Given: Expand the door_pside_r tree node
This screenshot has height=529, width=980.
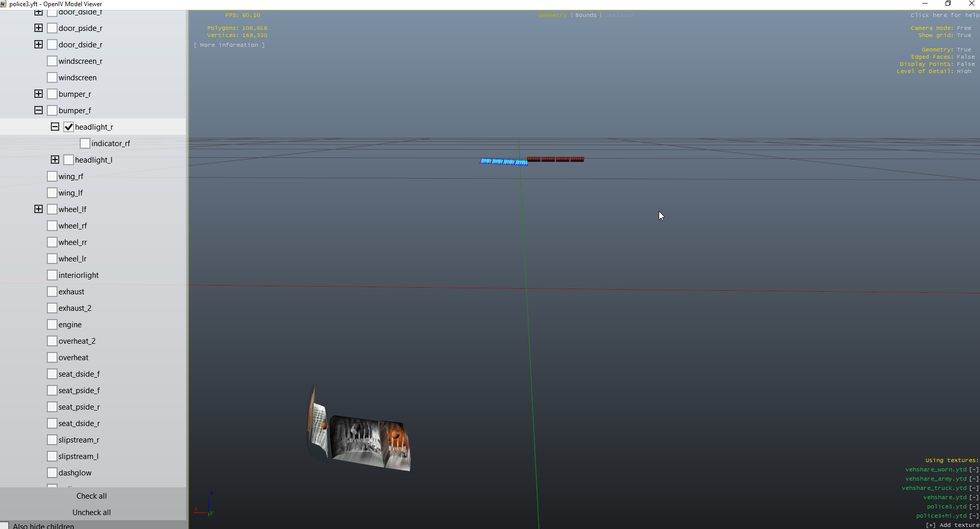Looking at the screenshot, I should (39, 28).
